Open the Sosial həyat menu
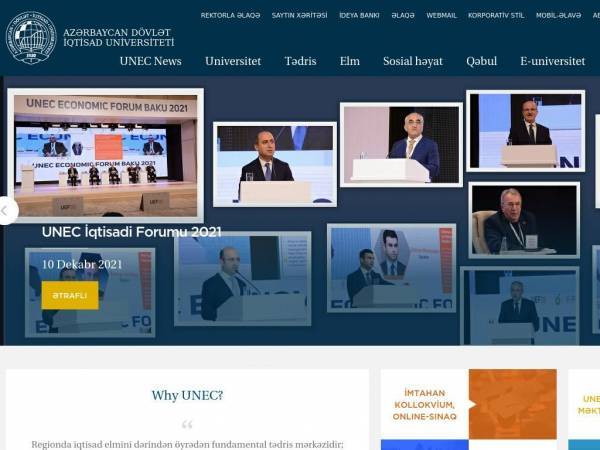The width and height of the screenshot is (600, 450). [x=413, y=61]
